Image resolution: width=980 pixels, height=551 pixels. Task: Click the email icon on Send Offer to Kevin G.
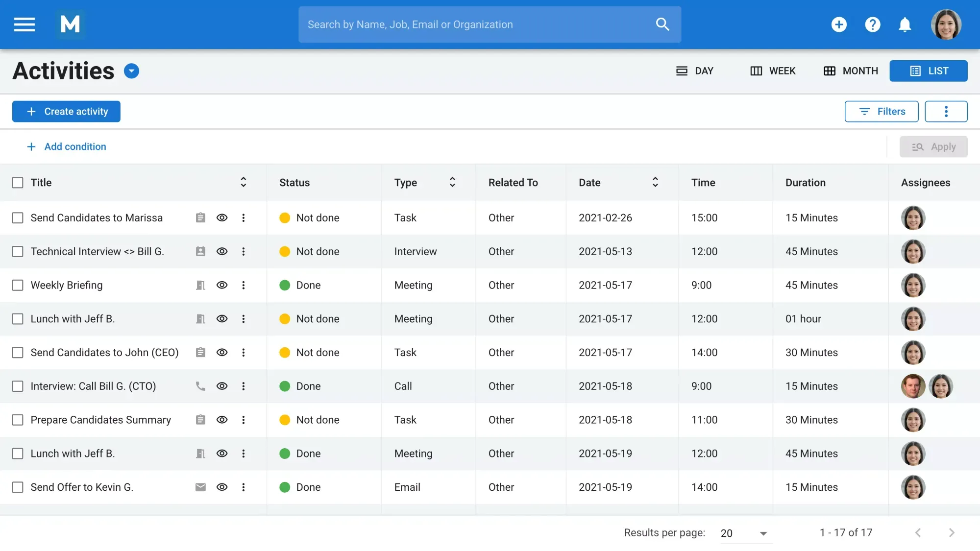tap(200, 487)
